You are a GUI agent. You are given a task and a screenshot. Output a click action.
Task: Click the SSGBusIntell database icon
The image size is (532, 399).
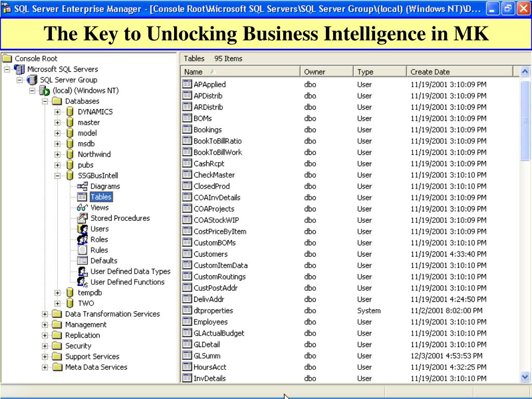point(70,176)
